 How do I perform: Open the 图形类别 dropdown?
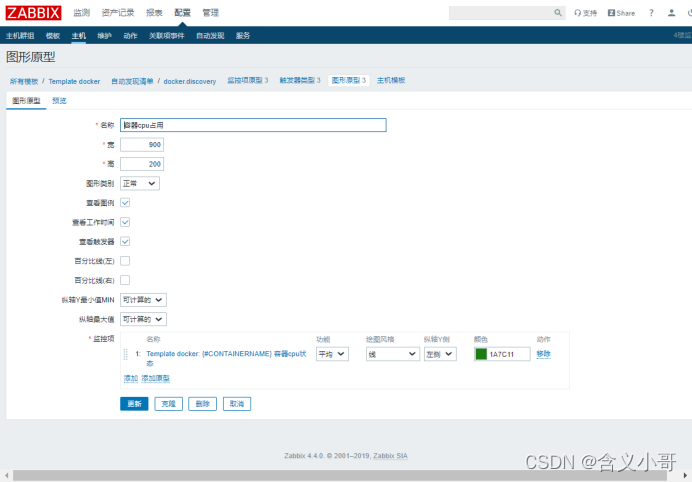point(140,183)
